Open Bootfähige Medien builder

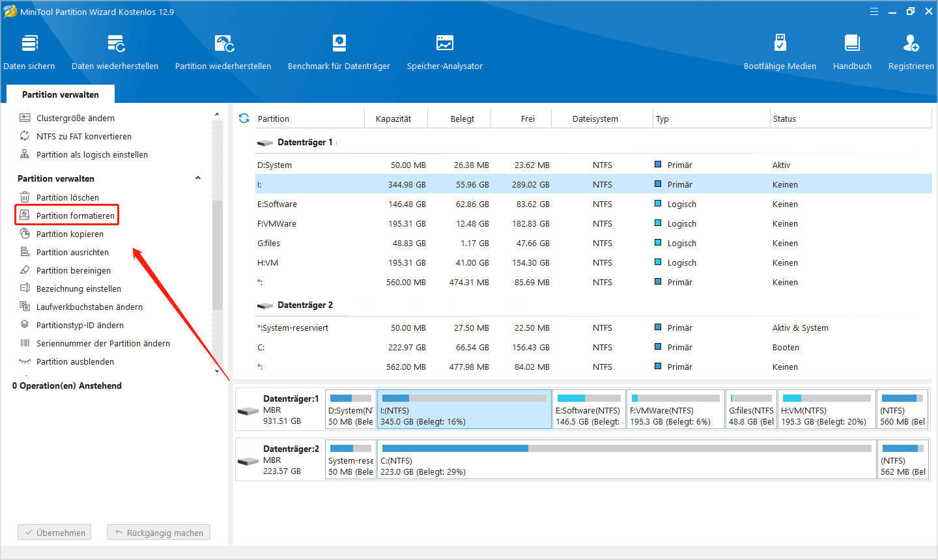(780, 52)
